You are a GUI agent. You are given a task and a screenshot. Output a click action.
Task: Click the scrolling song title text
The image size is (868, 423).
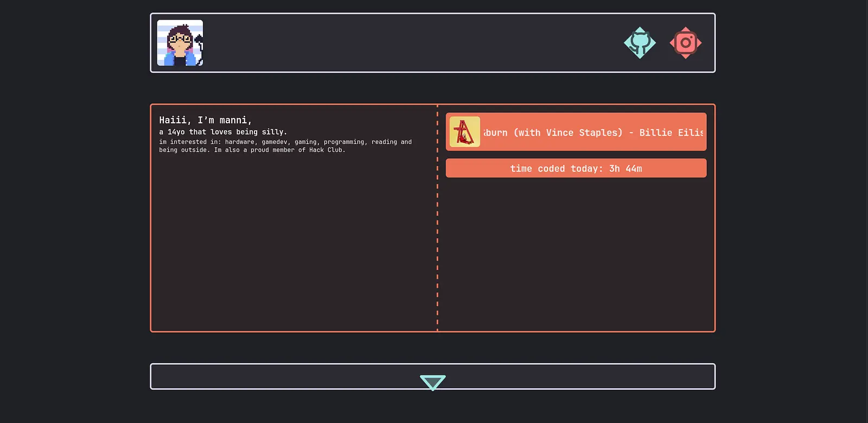(593, 132)
